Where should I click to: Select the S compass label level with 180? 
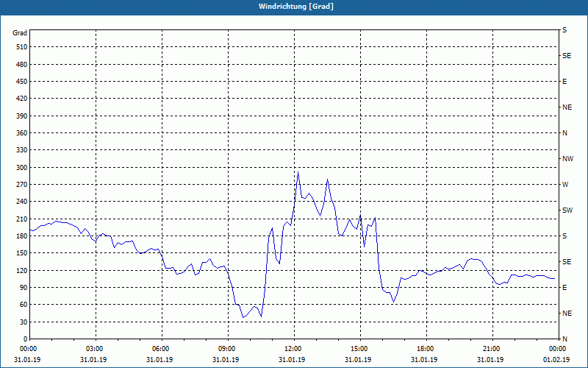point(564,236)
